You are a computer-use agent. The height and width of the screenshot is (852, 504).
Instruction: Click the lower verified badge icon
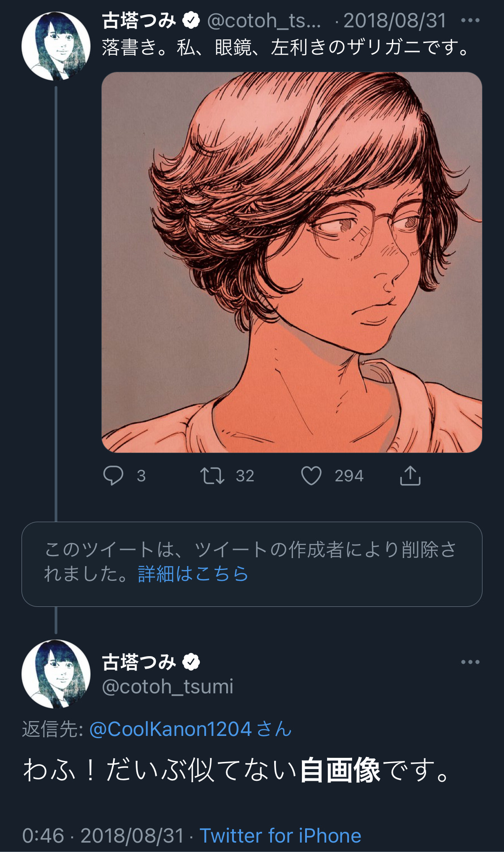point(191,662)
